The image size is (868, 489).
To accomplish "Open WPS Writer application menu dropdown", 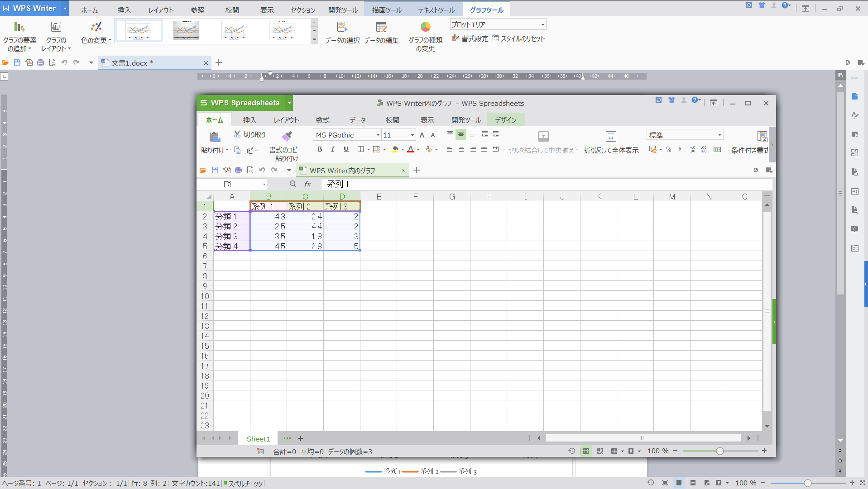I will (x=65, y=8).
